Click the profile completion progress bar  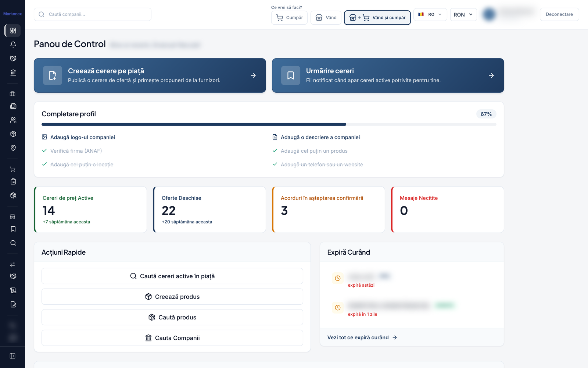click(269, 124)
